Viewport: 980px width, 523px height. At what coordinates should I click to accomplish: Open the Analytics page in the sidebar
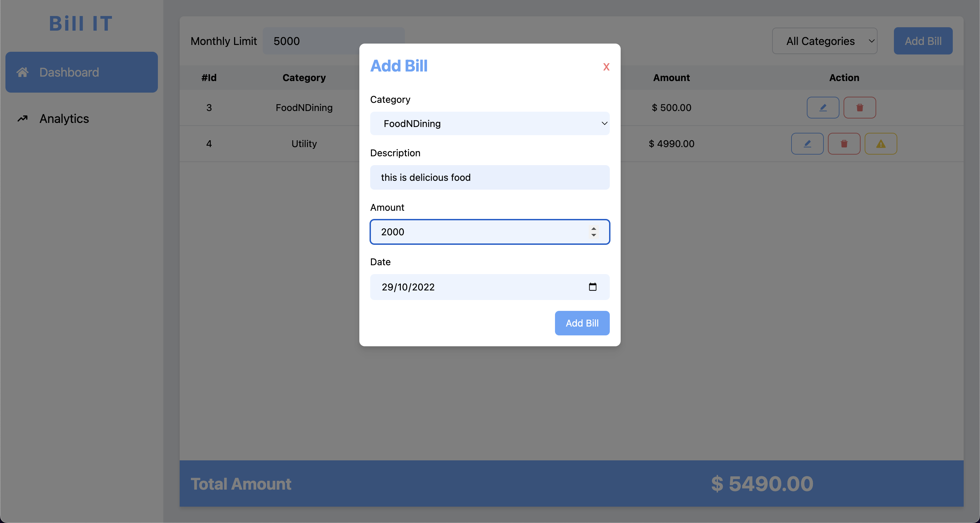pyautogui.click(x=64, y=119)
